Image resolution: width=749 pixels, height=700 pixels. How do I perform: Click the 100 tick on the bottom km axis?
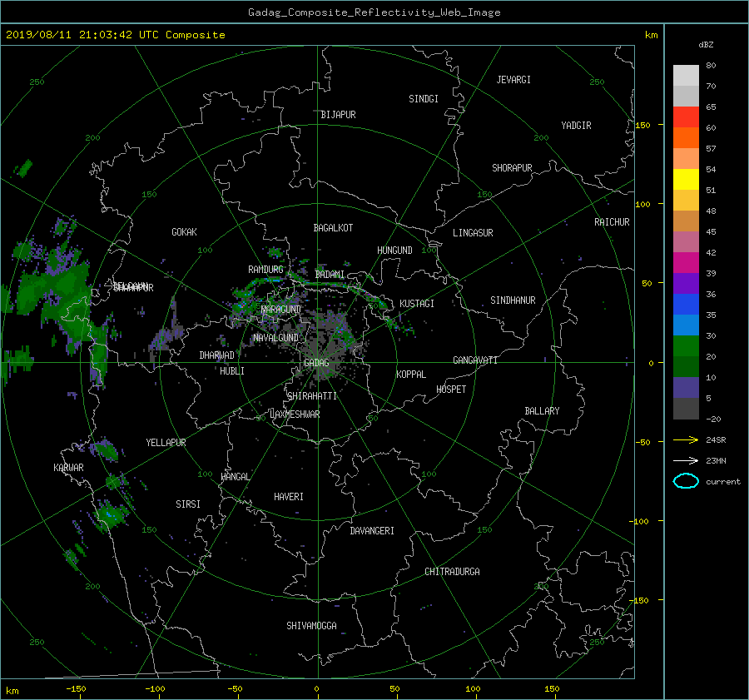(x=473, y=689)
